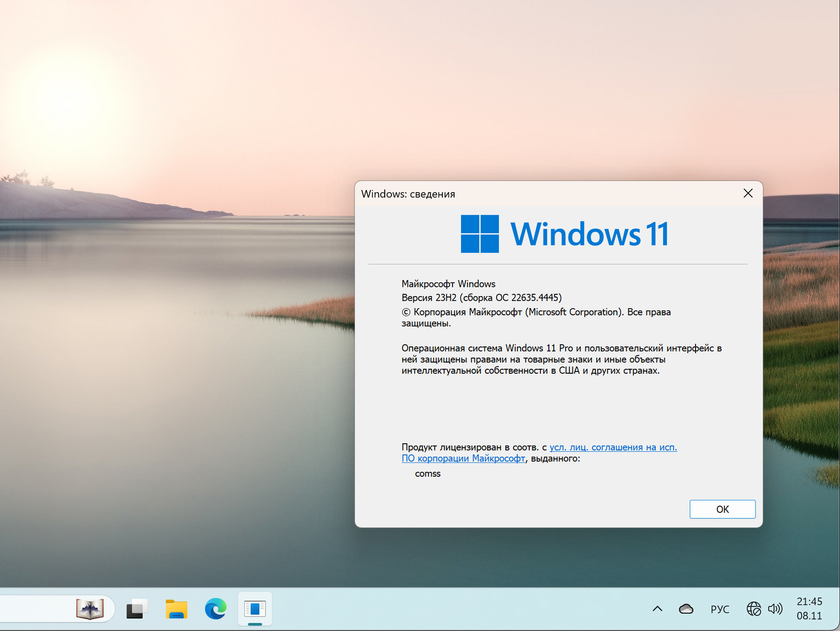
Task: Click the "ПО корпорации Майкрософт" link text
Action: point(463,458)
